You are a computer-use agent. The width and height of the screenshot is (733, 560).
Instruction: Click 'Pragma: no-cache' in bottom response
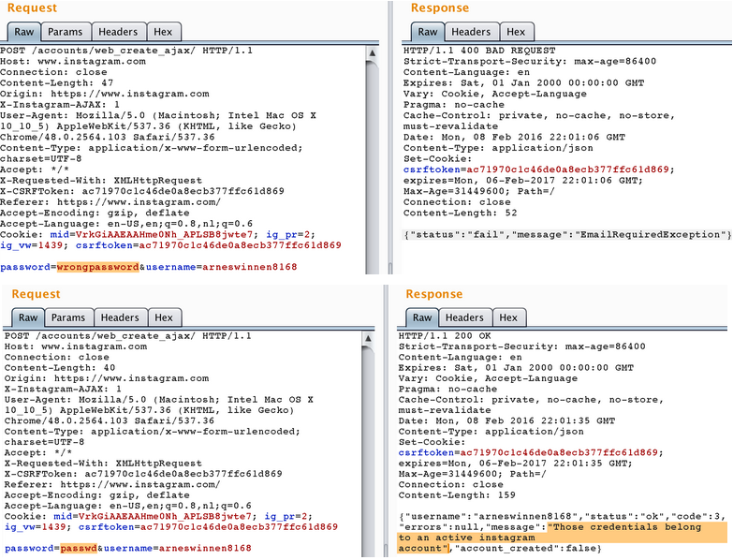click(x=447, y=389)
